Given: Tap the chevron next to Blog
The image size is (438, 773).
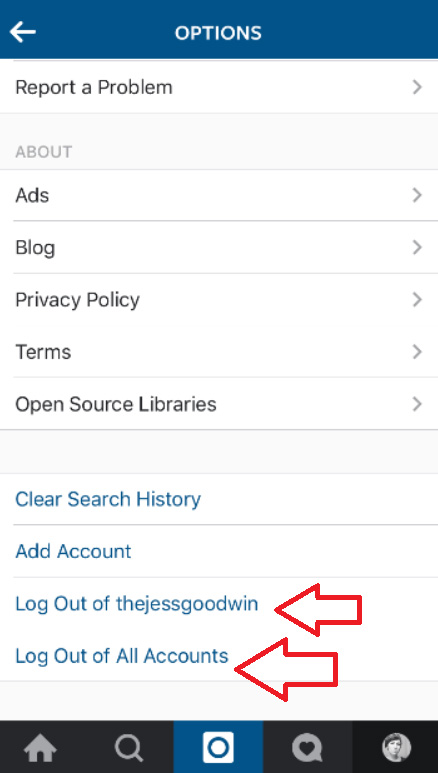Looking at the screenshot, I should coord(417,247).
